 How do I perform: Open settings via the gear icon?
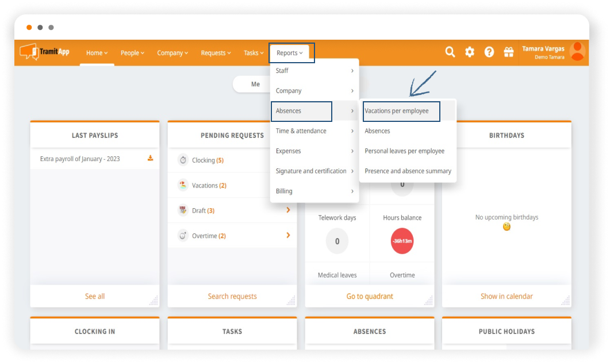(470, 52)
